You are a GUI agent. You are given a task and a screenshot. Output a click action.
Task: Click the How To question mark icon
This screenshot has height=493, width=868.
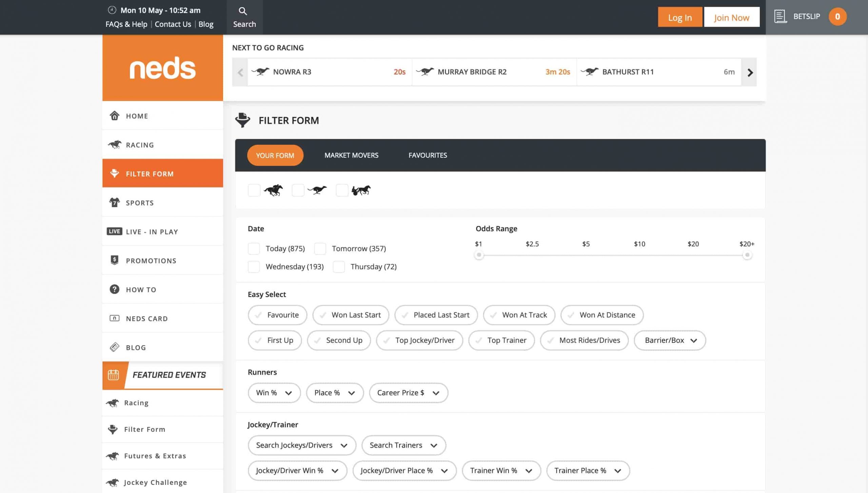tap(115, 289)
